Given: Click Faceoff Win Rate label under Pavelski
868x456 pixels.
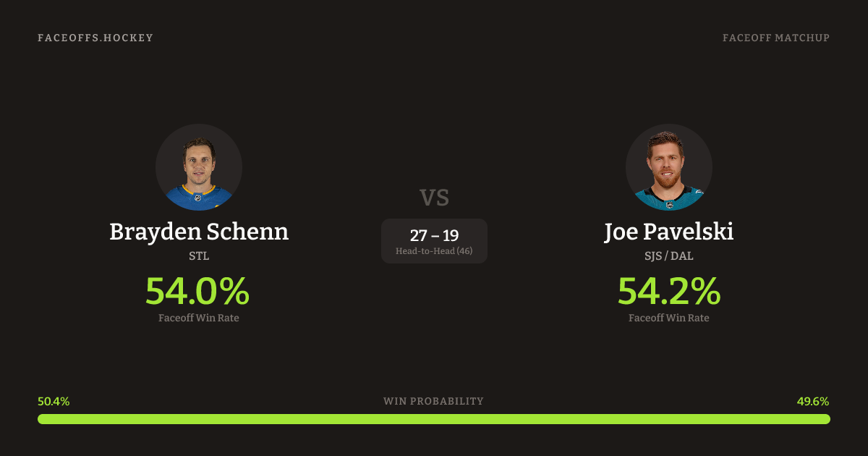Looking at the screenshot, I should (x=669, y=318).
